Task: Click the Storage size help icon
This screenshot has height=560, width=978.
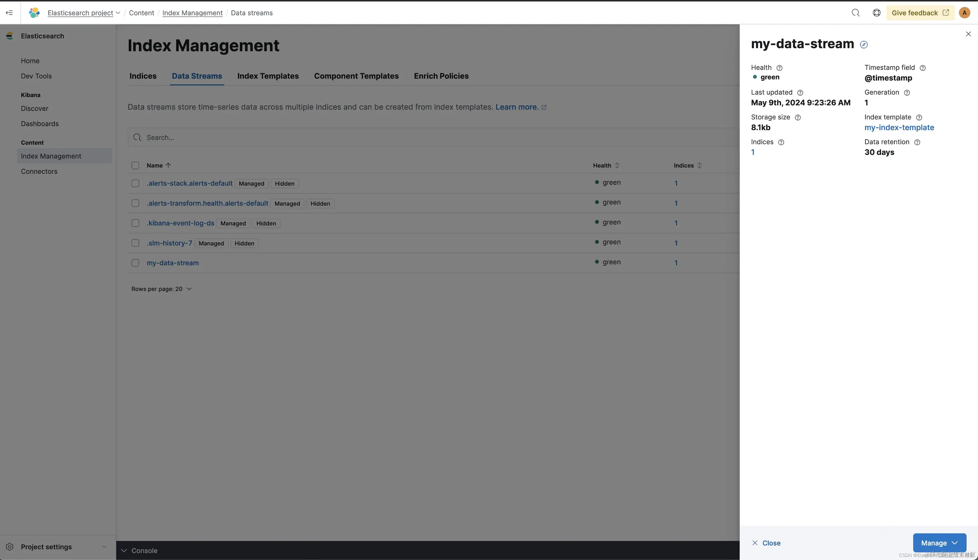Action: coord(798,118)
